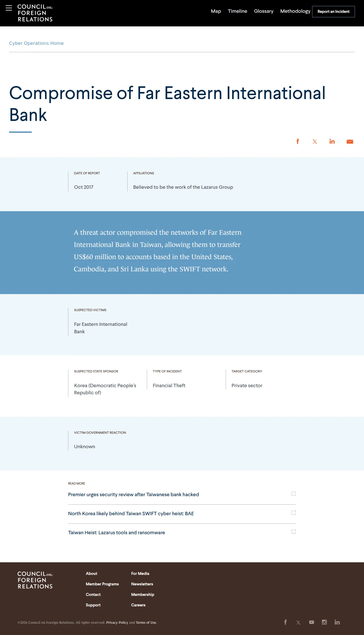364x635 pixels.
Task: Share the page on X
Action: [315, 141]
